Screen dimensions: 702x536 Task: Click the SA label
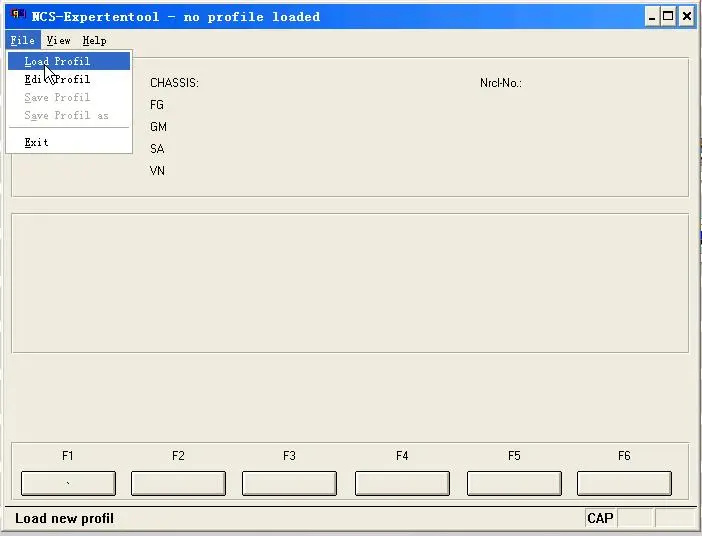point(157,149)
